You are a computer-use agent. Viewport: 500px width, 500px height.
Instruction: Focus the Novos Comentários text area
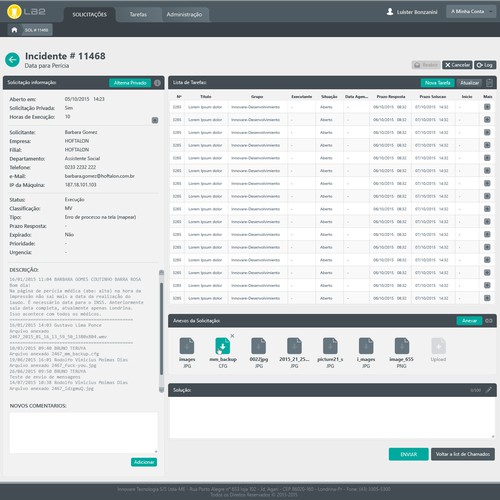(84, 433)
